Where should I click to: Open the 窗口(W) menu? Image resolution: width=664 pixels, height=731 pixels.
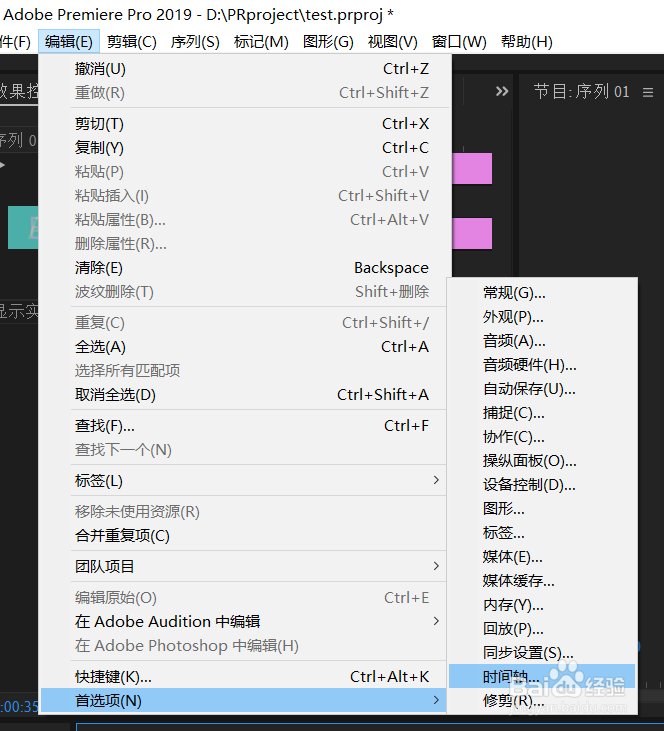[x=459, y=42]
